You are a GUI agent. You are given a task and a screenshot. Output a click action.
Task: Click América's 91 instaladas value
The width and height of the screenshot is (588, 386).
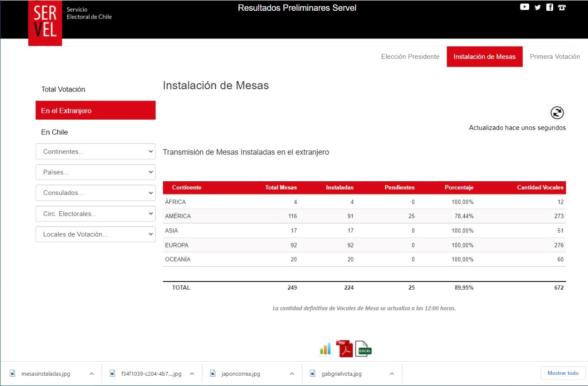[x=350, y=216]
